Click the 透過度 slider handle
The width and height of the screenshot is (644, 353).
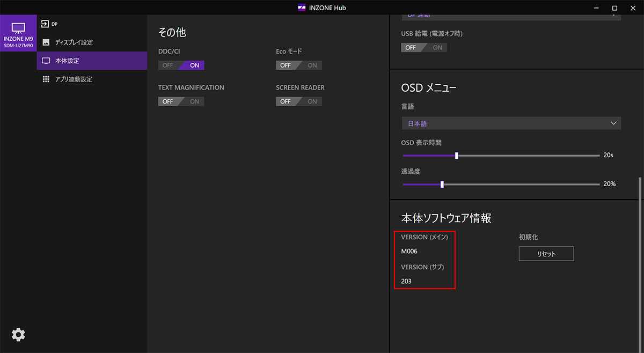click(x=442, y=184)
